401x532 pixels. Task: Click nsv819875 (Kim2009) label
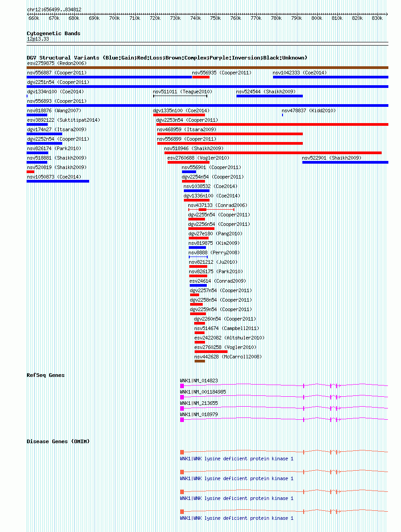click(x=214, y=244)
